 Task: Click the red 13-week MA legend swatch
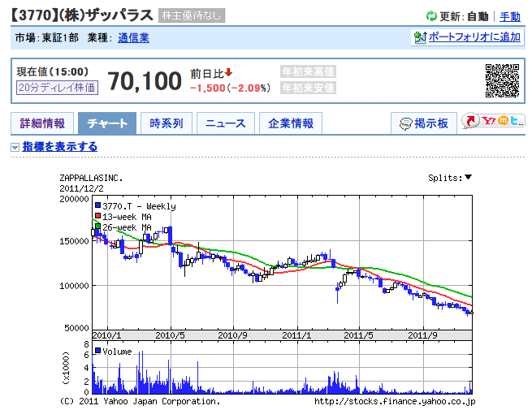pos(97,216)
